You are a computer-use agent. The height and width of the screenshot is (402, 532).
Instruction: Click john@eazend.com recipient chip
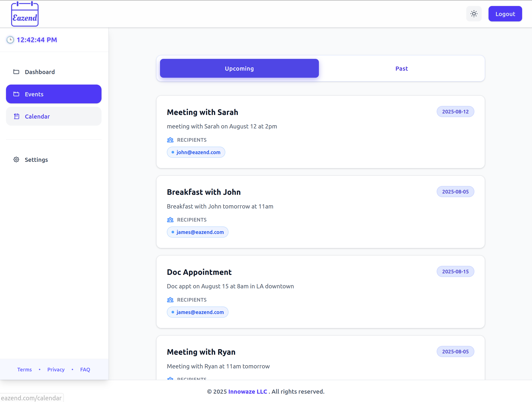click(196, 152)
